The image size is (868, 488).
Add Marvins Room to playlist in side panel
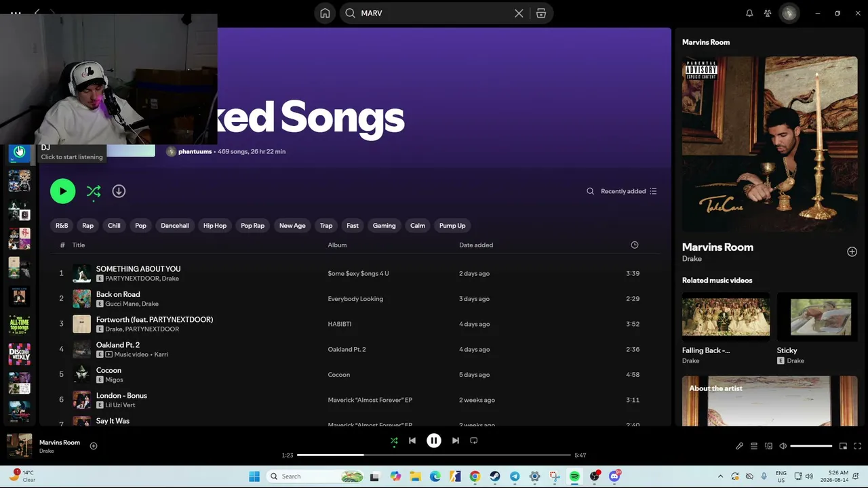[x=852, y=252]
